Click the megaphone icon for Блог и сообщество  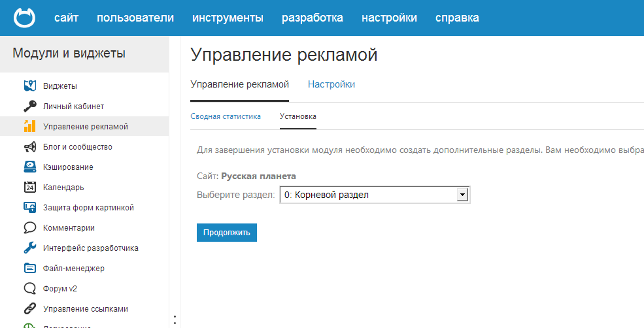[x=29, y=146]
